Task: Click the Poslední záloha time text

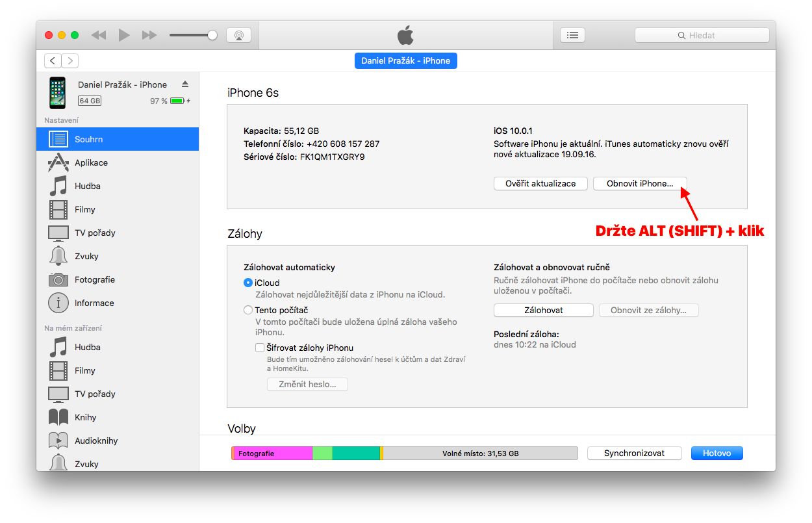Action: click(535, 345)
